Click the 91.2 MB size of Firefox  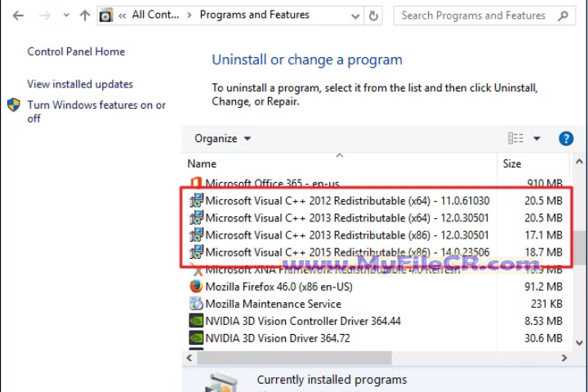[543, 287]
